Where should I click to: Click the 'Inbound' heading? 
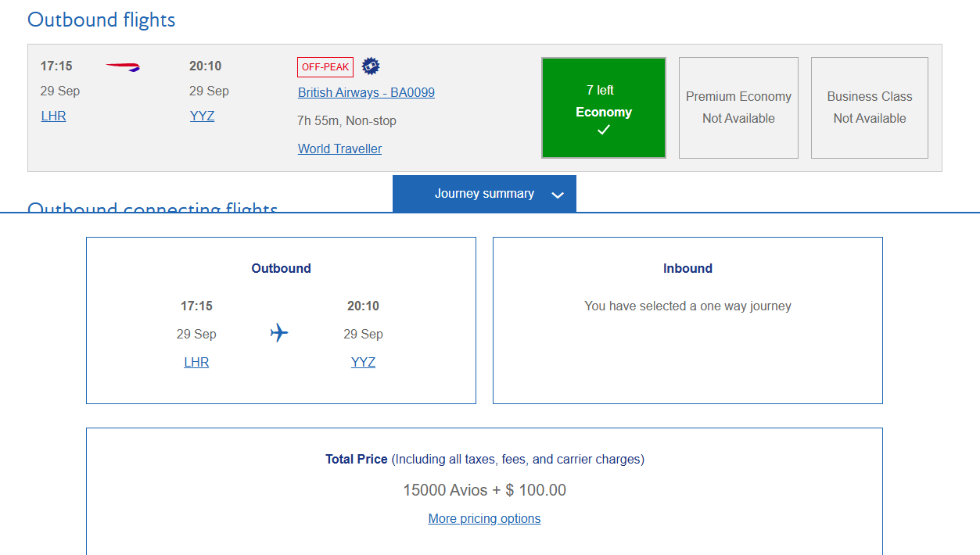(687, 268)
